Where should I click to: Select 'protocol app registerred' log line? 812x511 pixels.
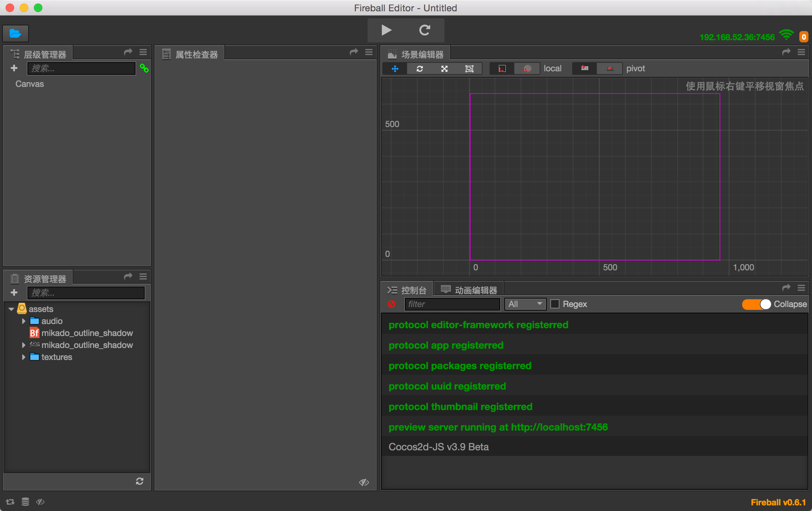(x=595, y=345)
